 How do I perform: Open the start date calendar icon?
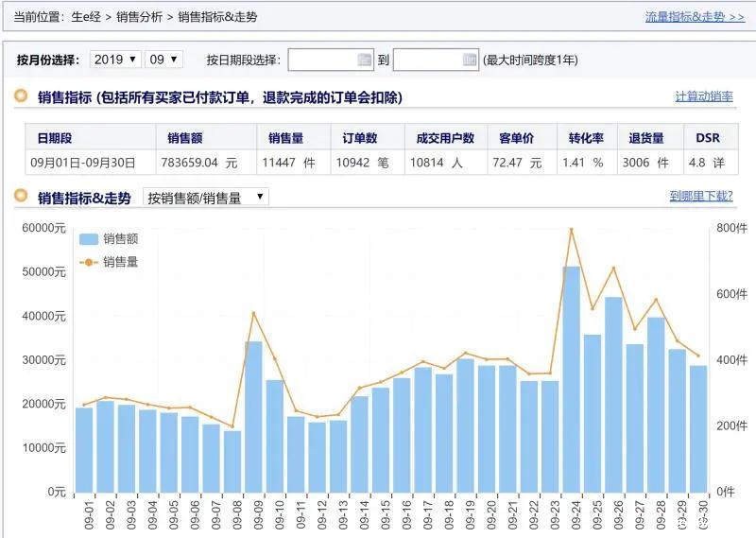point(365,60)
